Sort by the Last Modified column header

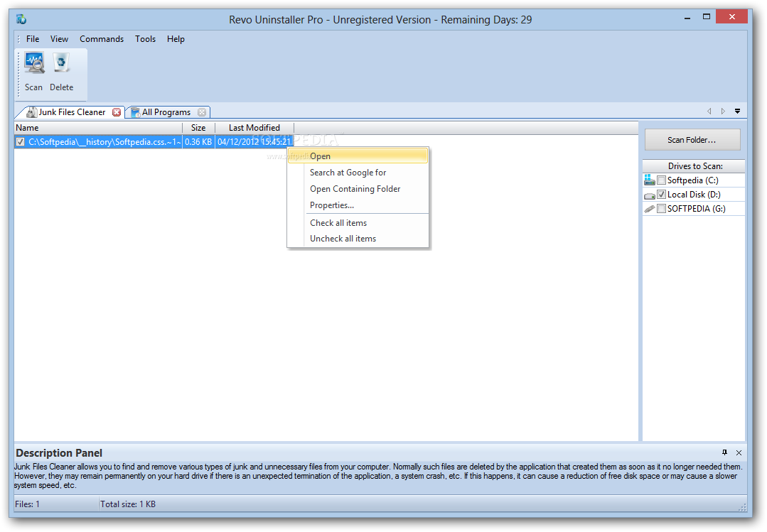click(254, 128)
